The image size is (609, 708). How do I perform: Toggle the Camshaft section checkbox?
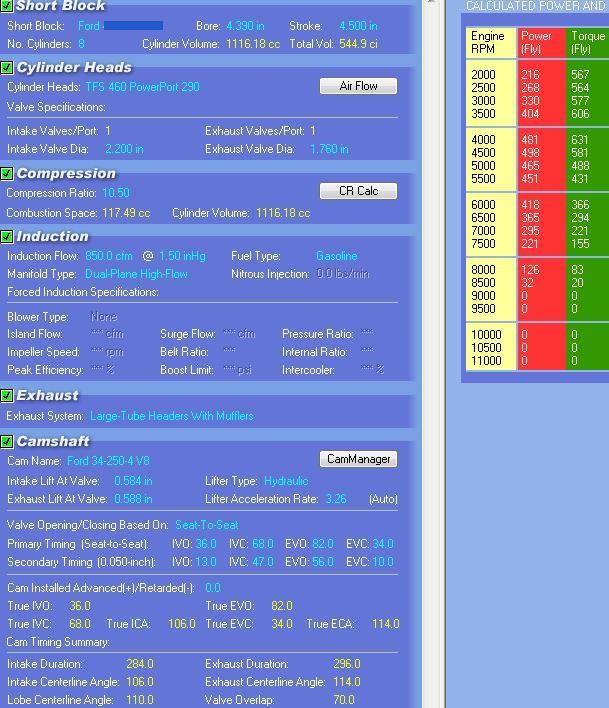7,442
